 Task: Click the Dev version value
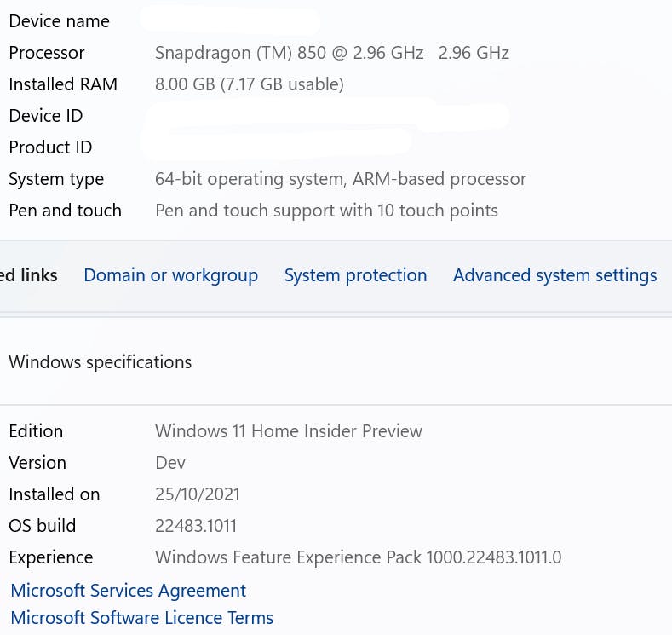tap(170, 463)
